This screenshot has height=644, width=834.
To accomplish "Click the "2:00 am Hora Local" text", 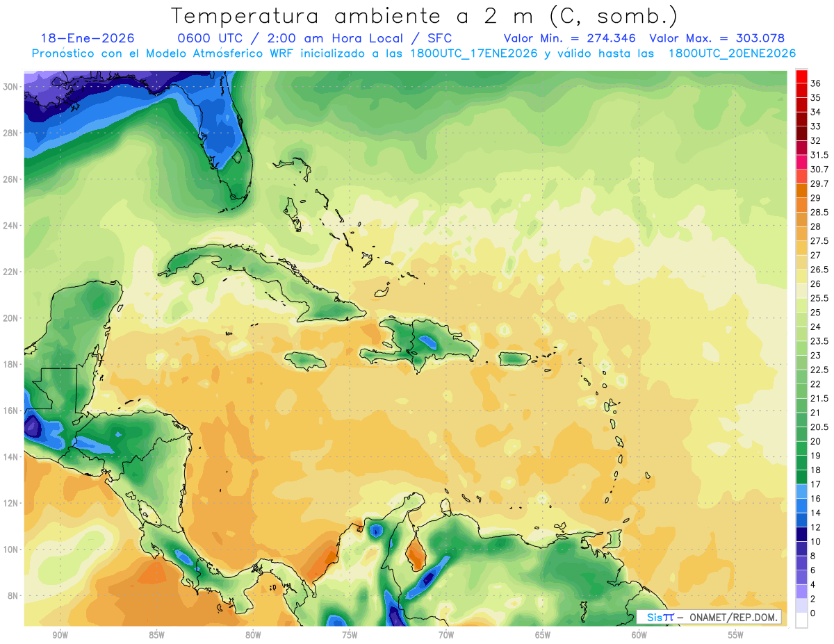I will click(336, 38).
